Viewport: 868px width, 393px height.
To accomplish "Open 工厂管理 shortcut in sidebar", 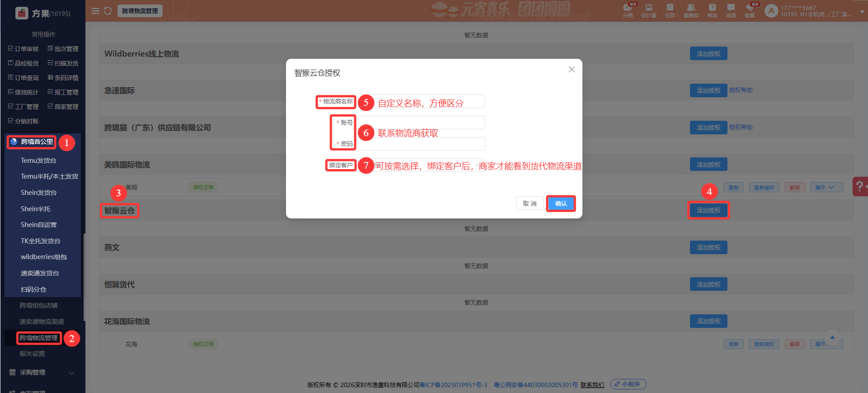I will pos(23,107).
